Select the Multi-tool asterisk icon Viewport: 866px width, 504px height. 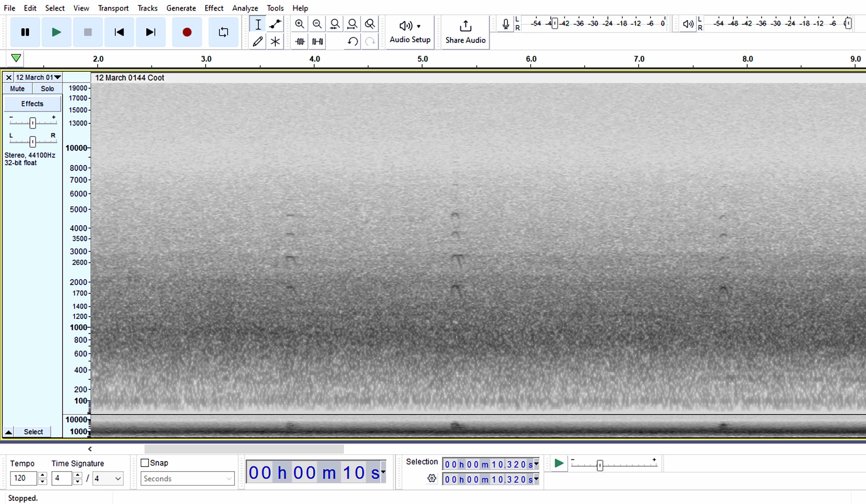tap(275, 42)
